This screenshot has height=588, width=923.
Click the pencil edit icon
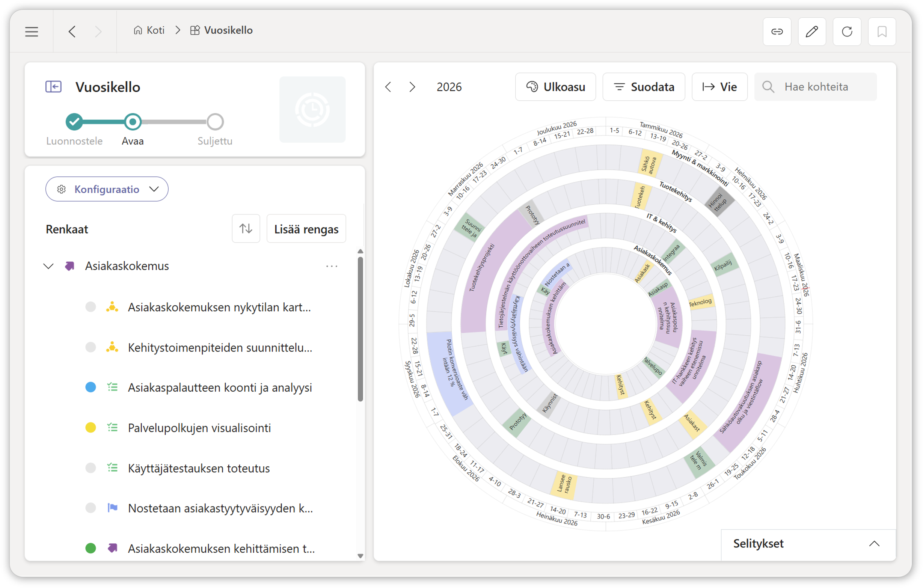pyautogui.click(x=811, y=32)
